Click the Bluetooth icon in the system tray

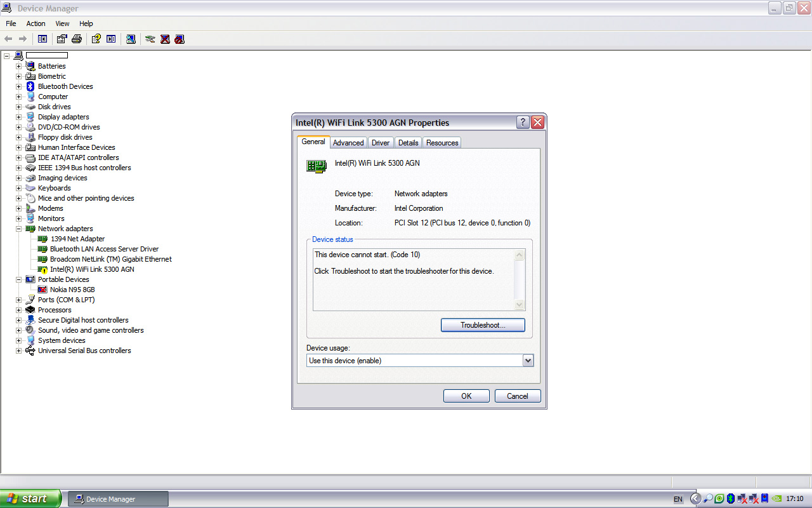pos(731,499)
